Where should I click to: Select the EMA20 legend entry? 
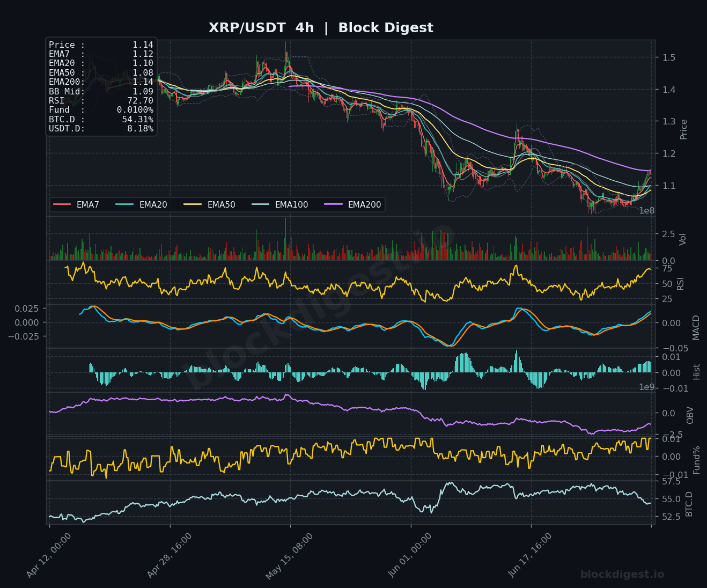point(142,204)
